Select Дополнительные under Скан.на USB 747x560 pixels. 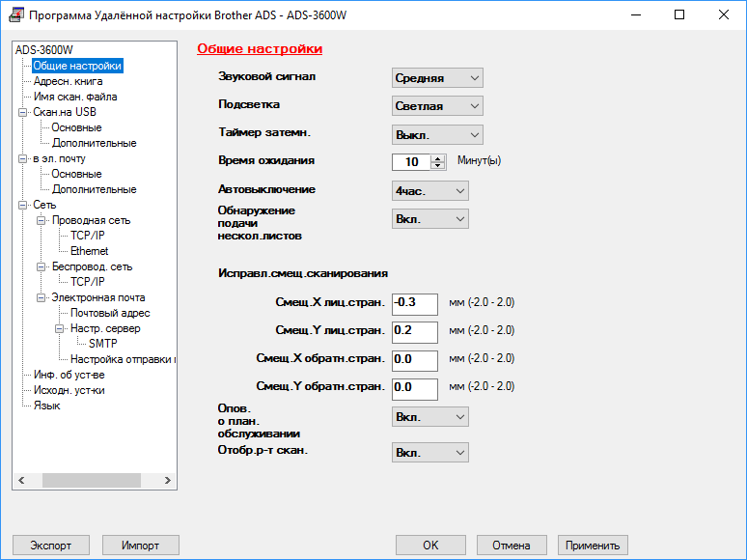94,143
